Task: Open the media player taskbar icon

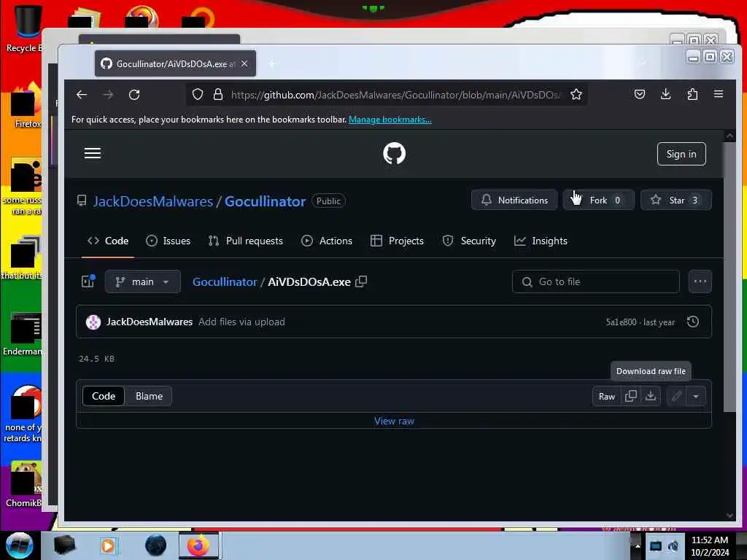Action: [x=108, y=545]
